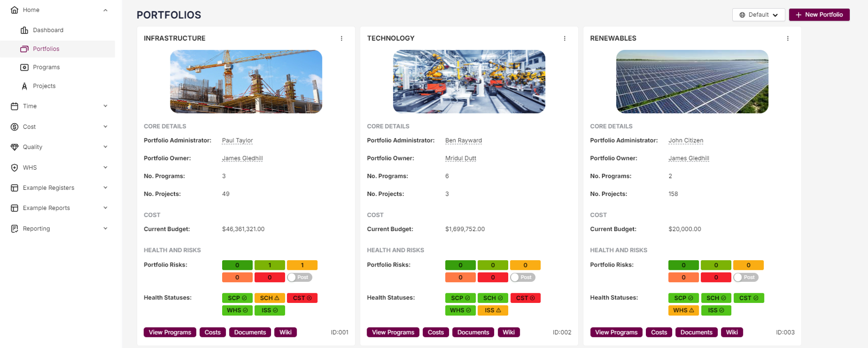Image resolution: width=868 pixels, height=348 pixels.
Task: Click the Paul Taylor administrator link
Action: [238, 140]
